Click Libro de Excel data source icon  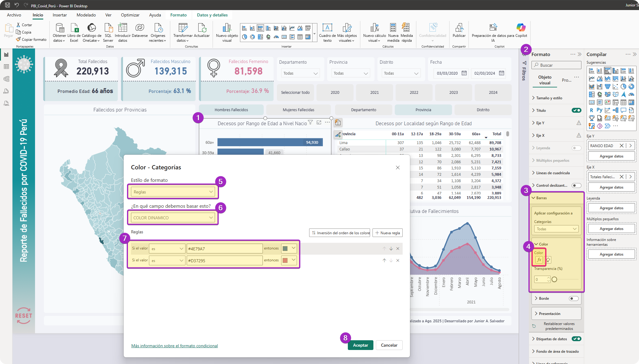point(74,28)
